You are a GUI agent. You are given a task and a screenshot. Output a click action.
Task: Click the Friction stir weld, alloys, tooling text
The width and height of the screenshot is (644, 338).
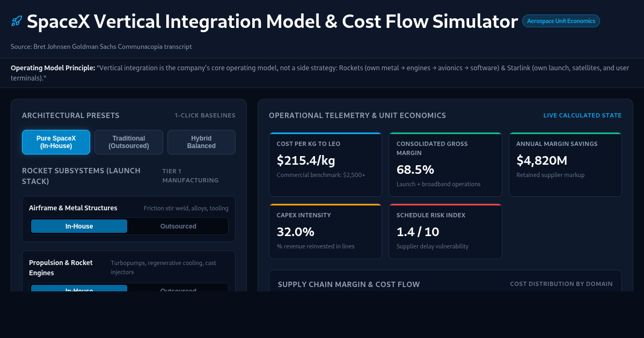[186, 208]
